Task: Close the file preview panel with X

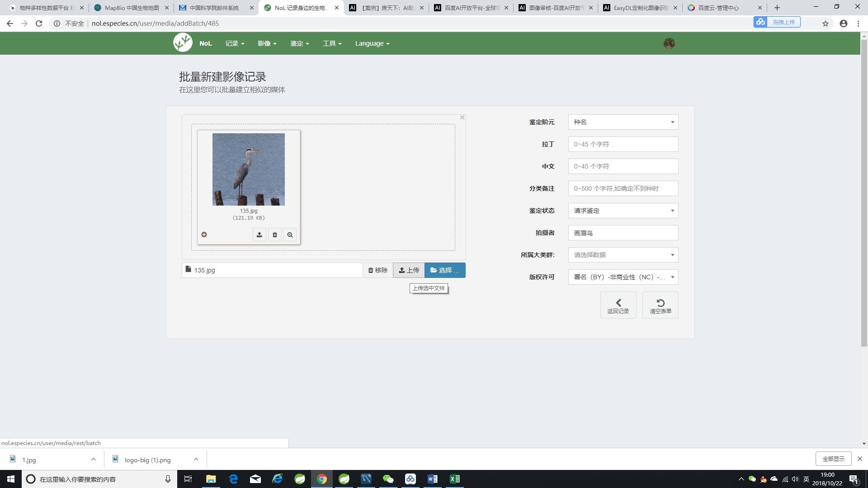Action: click(462, 117)
